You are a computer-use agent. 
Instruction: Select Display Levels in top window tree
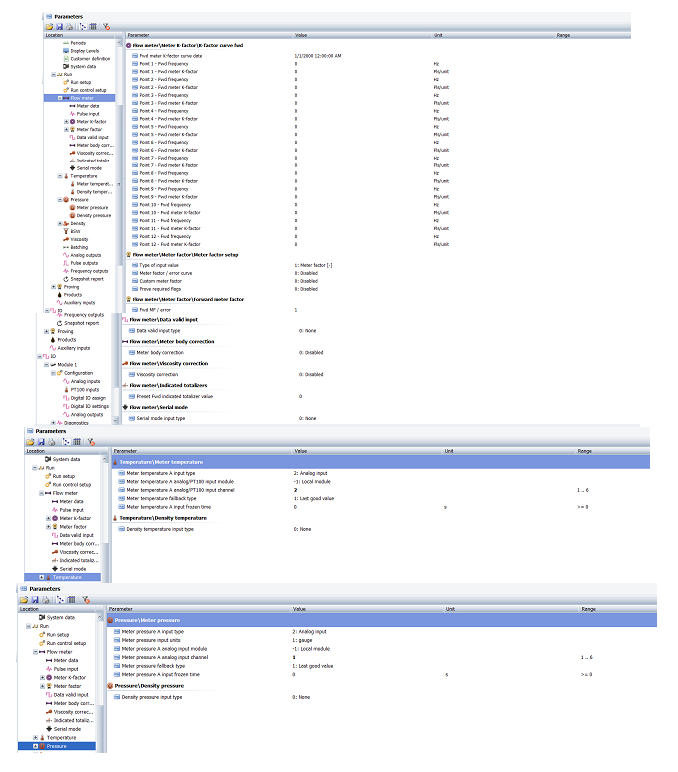coord(85,51)
